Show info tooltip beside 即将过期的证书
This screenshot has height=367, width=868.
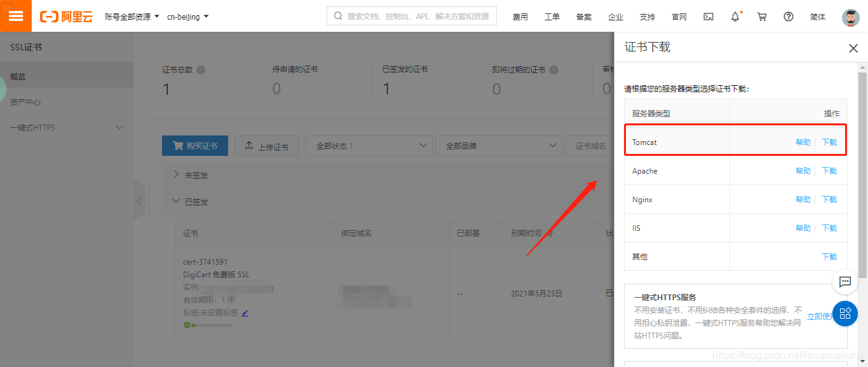coord(553,70)
